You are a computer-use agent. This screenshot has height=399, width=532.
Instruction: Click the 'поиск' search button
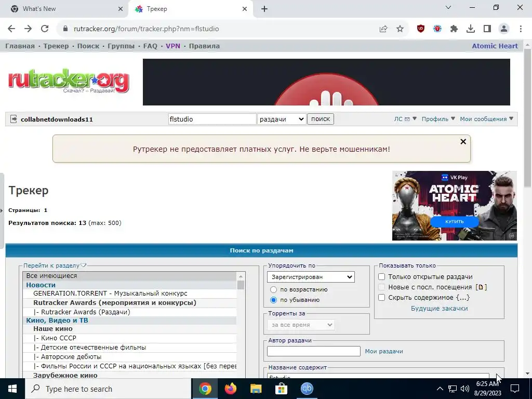(321, 119)
